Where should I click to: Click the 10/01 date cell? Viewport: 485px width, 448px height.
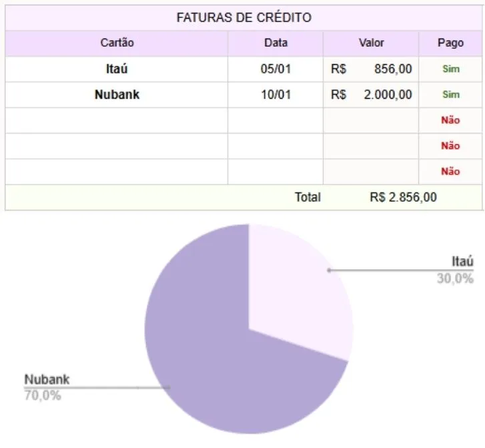[276, 95]
